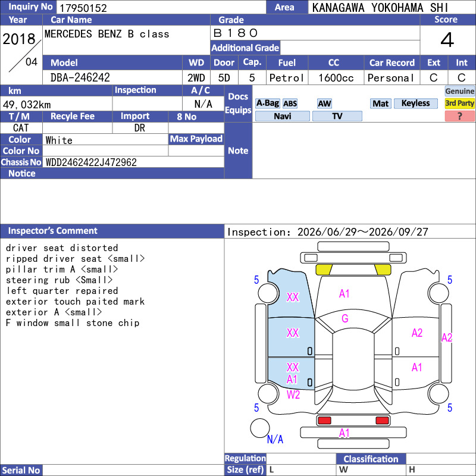Select the Genuine tag
The image size is (476, 476).
(459, 91)
